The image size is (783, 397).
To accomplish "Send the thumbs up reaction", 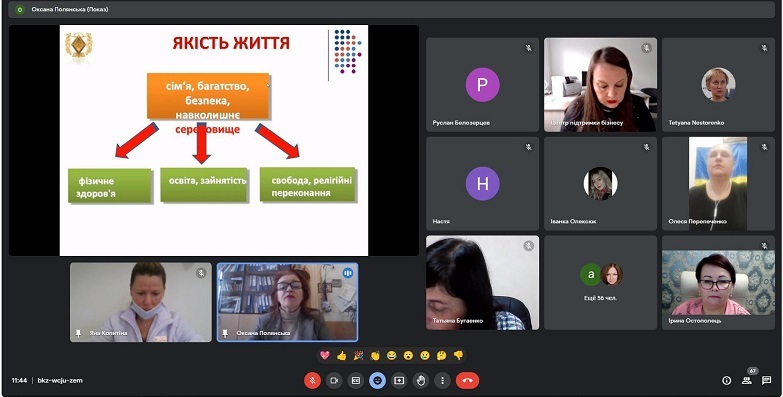I will point(342,356).
